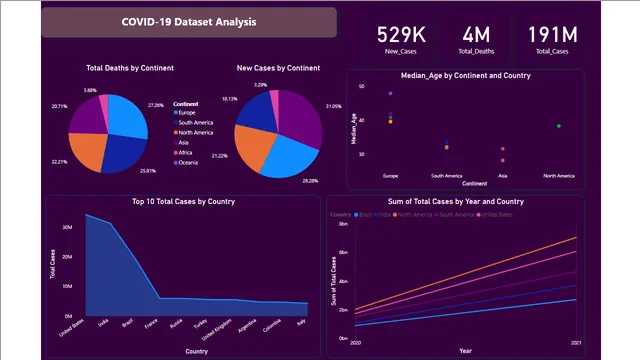The width and height of the screenshot is (640, 360).
Task: Click the light blue line in line chart
Action: click(x=466, y=313)
